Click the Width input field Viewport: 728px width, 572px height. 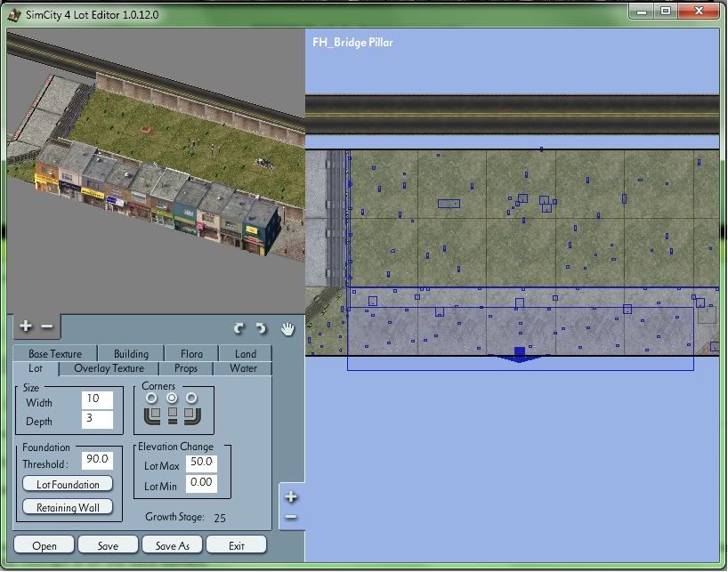[x=98, y=399]
